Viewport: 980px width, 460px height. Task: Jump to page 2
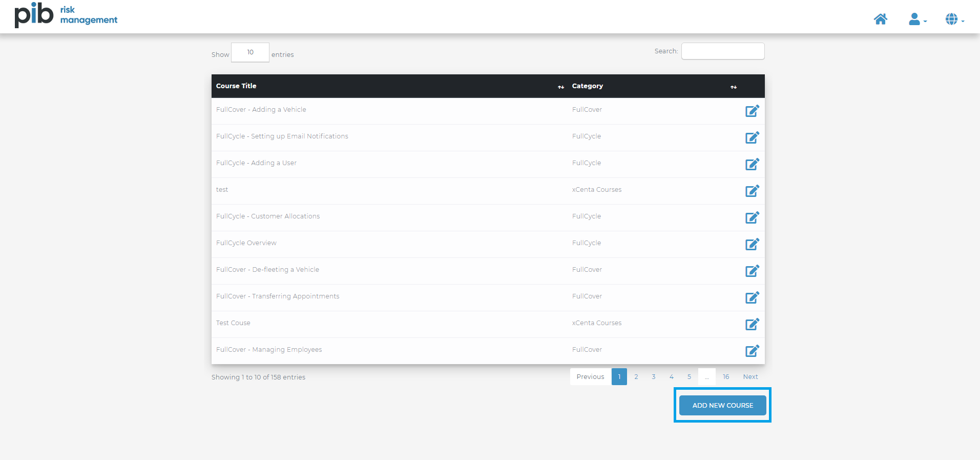pos(636,376)
